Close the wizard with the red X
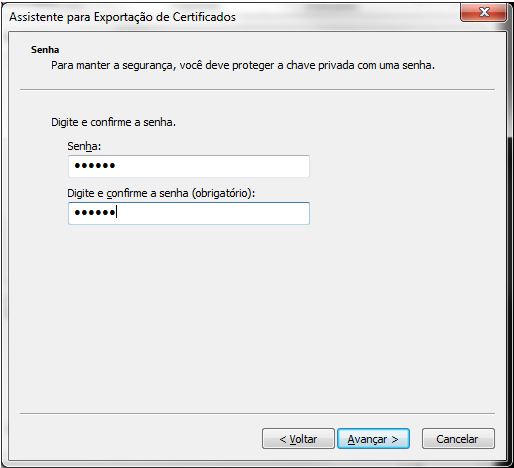This screenshot has height=468, width=514. (x=483, y=13)
